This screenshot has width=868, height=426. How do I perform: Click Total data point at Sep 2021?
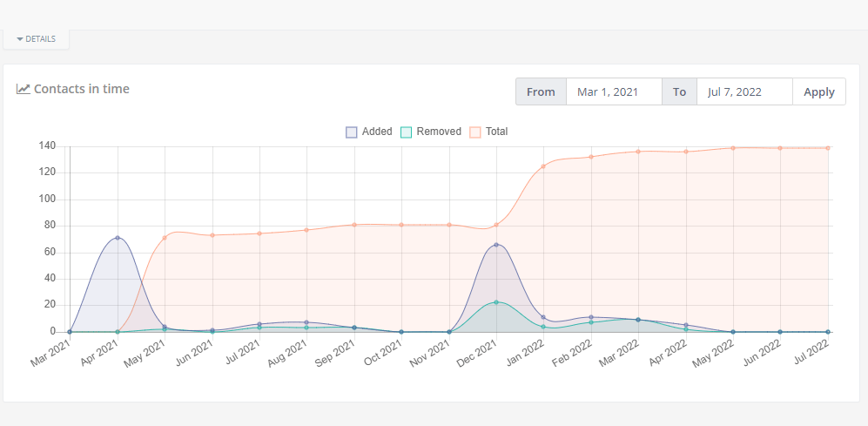click(x=354, y=225)
